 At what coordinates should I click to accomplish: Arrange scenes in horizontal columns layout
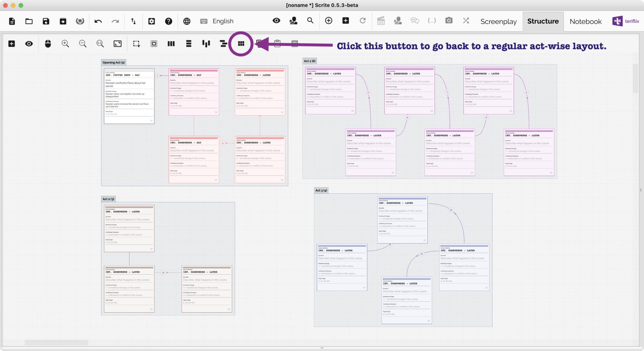[x=171, y=44]
